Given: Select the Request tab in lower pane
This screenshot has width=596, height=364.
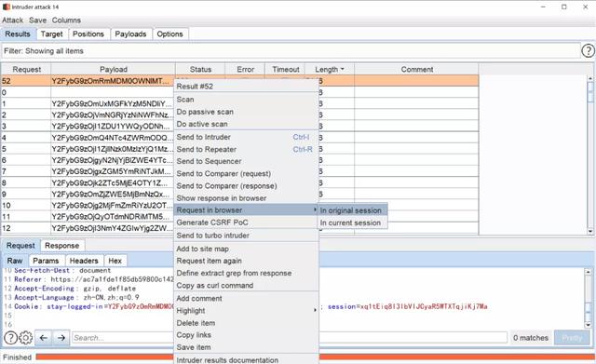Looking at the screenshot, I should click(x=20, y=246).
